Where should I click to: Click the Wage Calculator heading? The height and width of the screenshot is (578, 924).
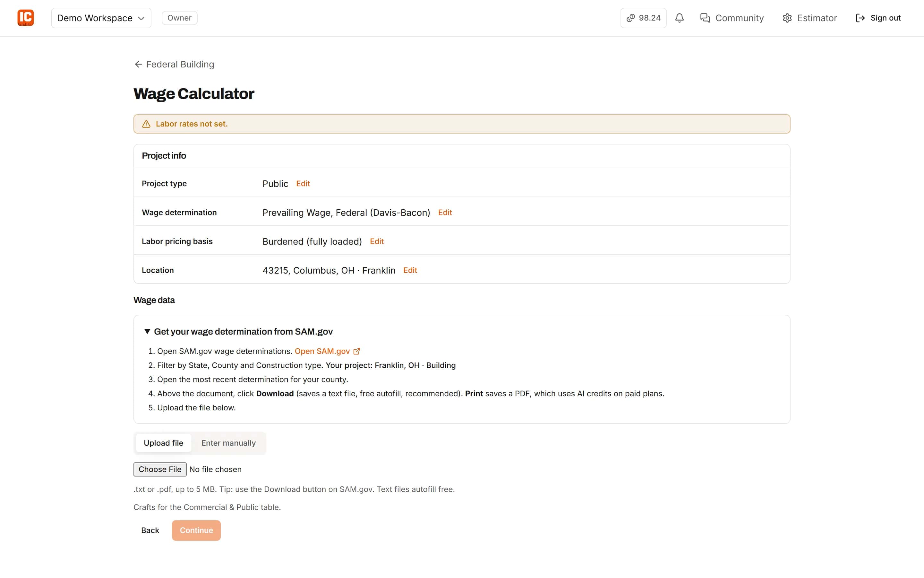click(x=194, y=94)
